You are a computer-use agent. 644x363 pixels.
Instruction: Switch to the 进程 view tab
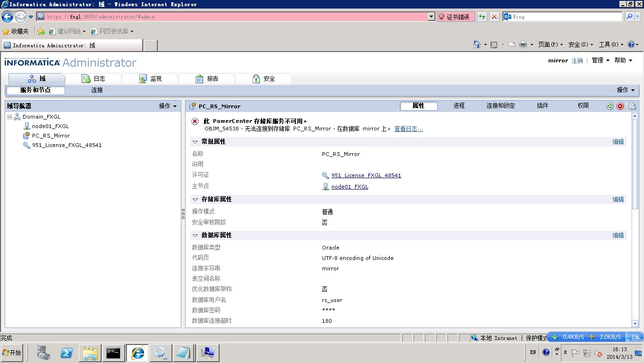[x=459, y=106]
